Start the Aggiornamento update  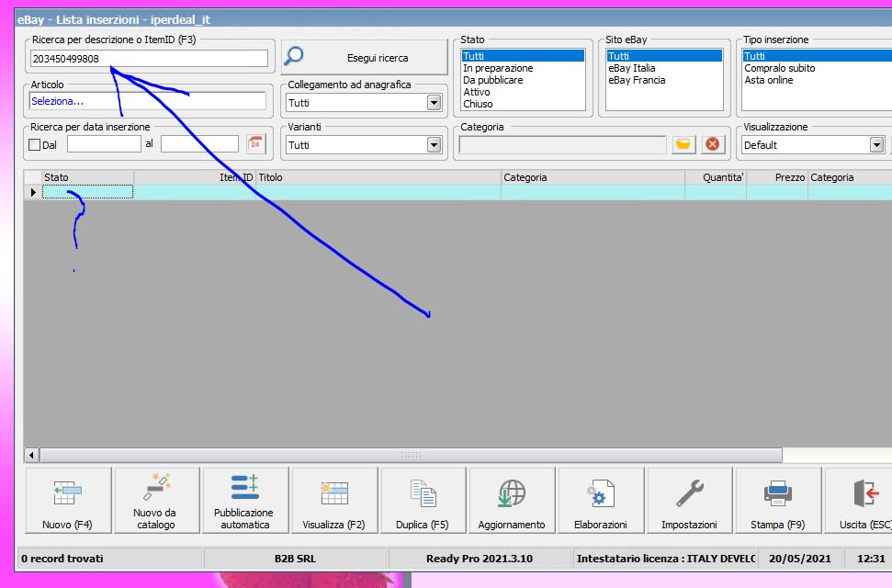[512, 500]
